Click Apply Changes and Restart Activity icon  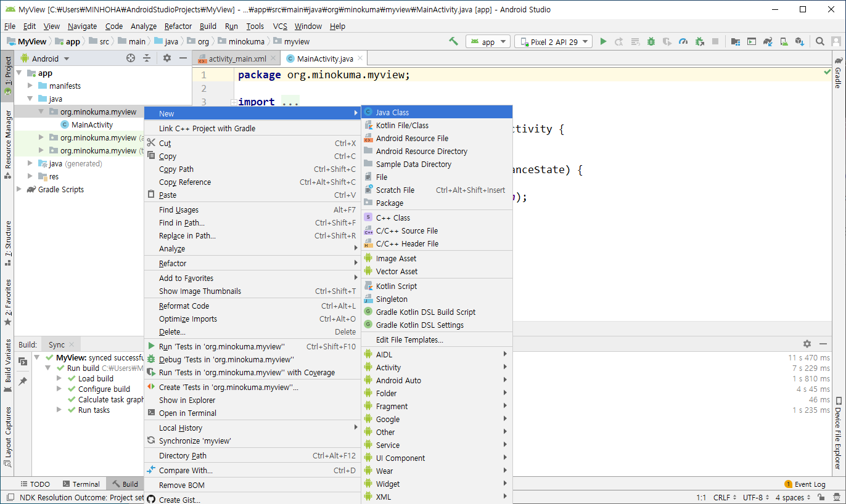click(x=619, y=41)
